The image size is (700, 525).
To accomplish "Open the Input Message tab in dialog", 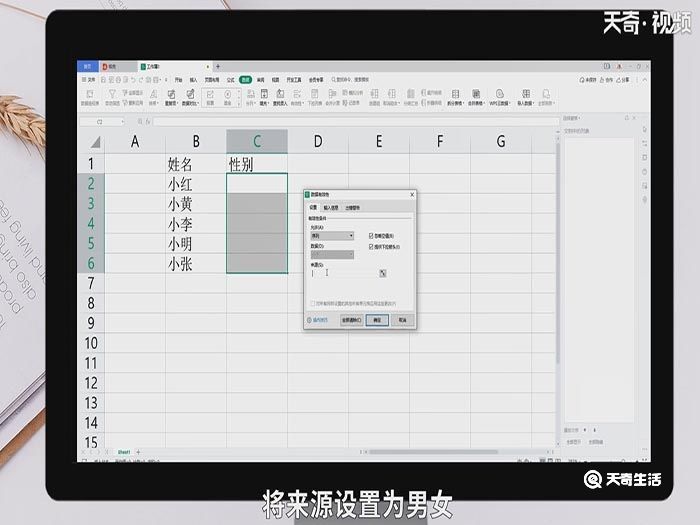I will [x=331, y=208].
